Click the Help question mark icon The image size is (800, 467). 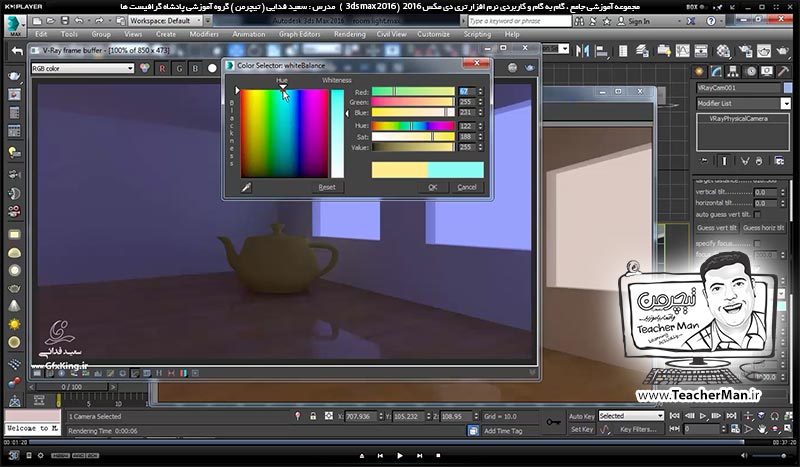[711, 21]
